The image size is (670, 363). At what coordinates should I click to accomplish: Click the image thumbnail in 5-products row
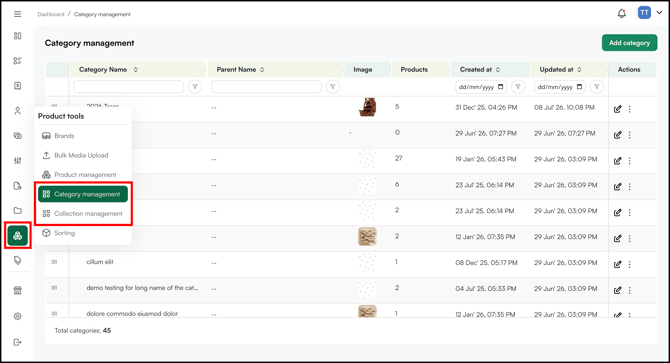click(367, 107)
